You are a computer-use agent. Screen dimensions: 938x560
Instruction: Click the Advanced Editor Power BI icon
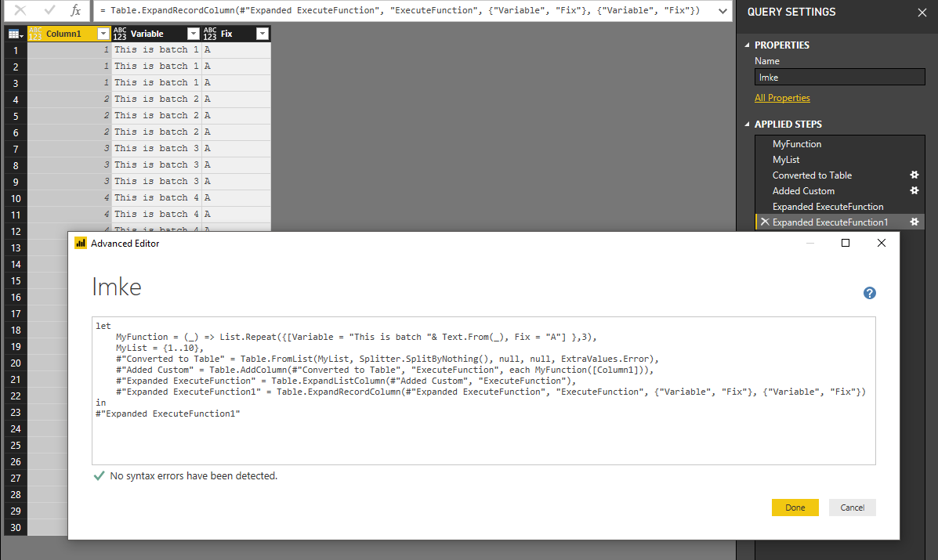80,244
